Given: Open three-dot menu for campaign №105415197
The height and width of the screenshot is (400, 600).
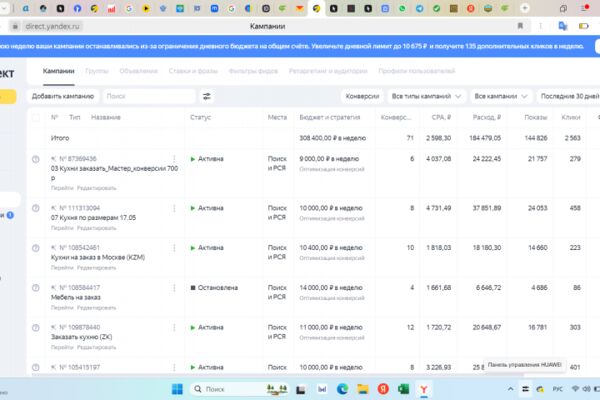Looking at the screenshot, I should point(174,367).
